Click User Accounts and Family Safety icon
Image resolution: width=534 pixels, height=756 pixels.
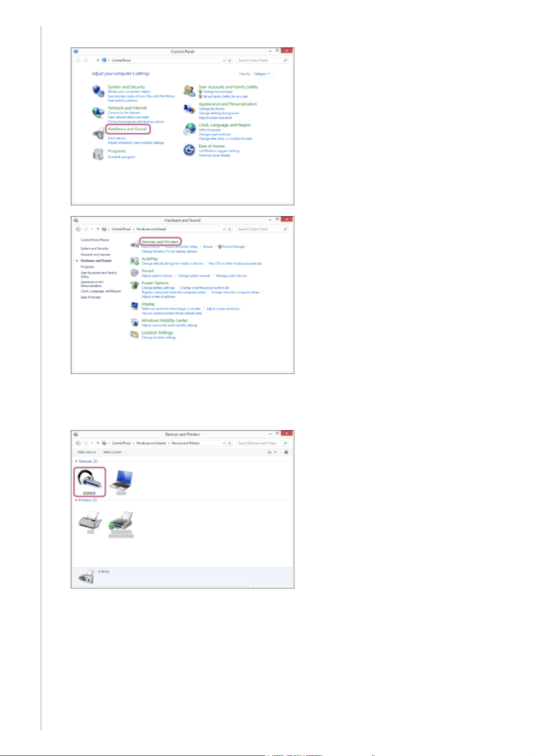[x=189, y=91]
